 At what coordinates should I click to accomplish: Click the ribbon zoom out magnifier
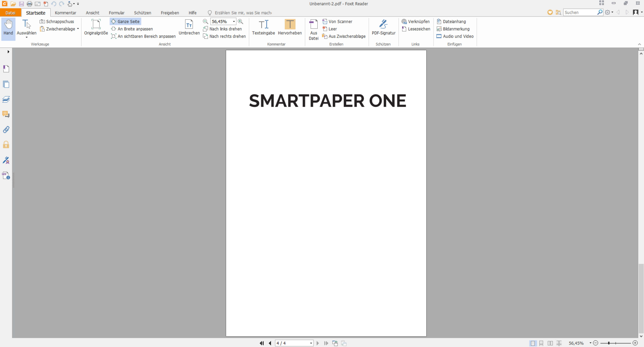[205, 21]
